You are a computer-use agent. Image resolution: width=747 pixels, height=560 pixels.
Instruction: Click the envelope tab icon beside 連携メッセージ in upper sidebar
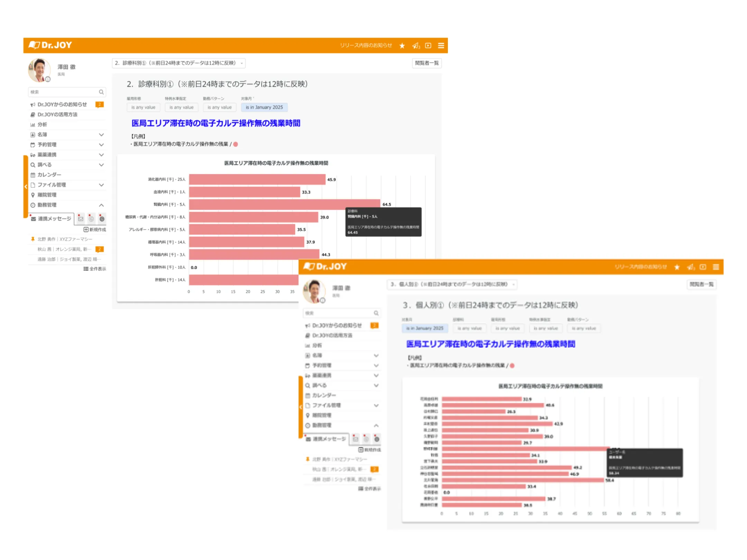pyautogui.click(x=81, y=219)
